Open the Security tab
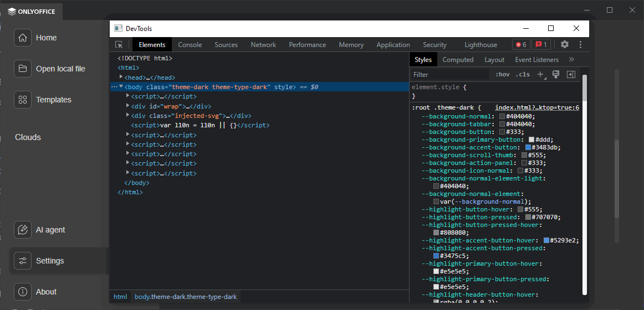 435,45
